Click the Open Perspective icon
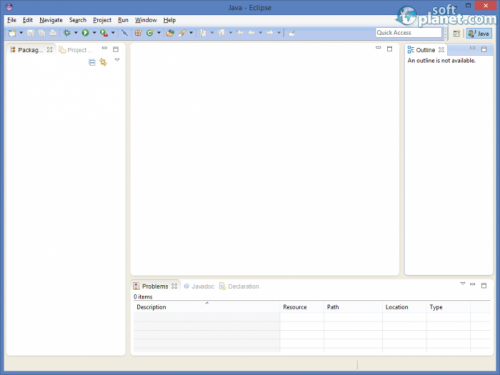 (456, 33)
